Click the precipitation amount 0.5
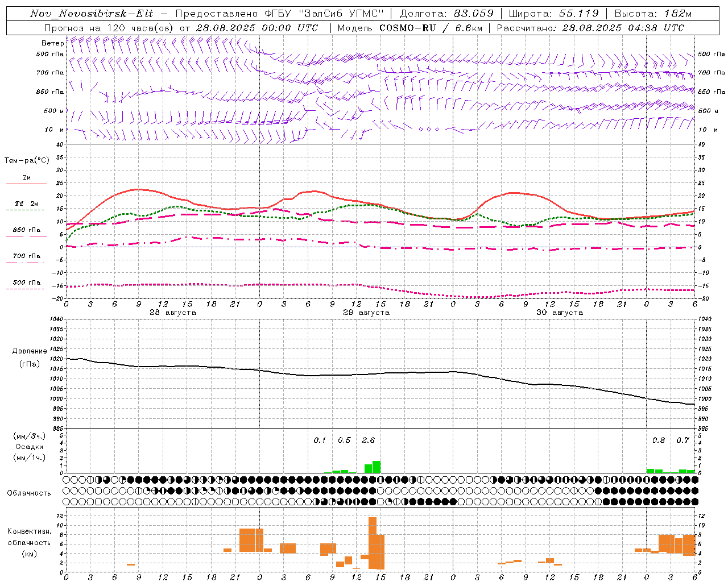The width and height of the screenshot is (728, 582). (x=344, y=440)
